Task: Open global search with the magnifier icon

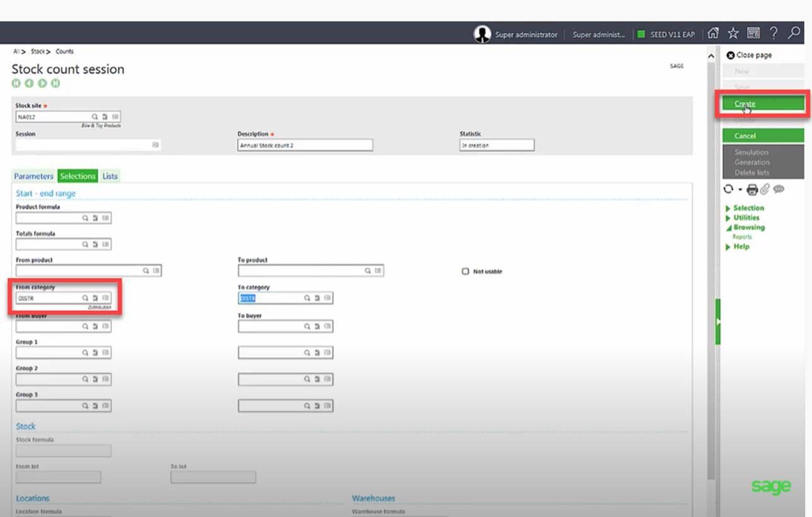Action: (794, 34)
